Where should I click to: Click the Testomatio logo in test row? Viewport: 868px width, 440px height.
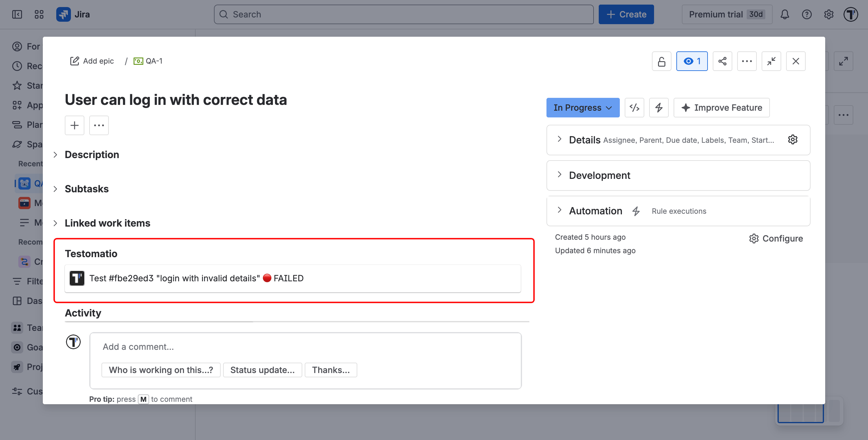tap(77, 278)
